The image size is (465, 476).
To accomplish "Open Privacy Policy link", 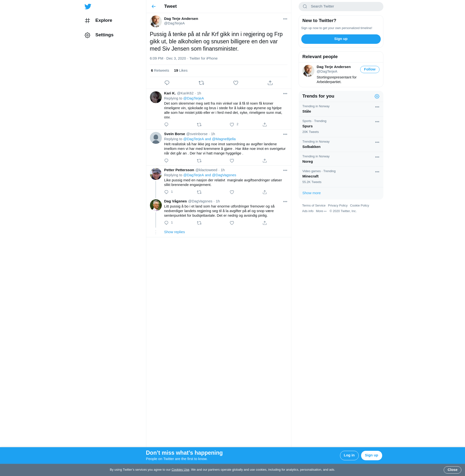I will (x=338, y=206).
